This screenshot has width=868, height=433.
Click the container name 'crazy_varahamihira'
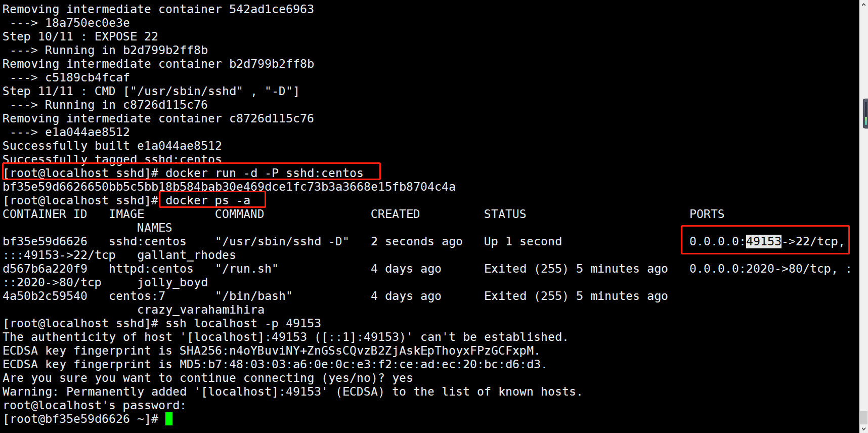pos(201,310)
